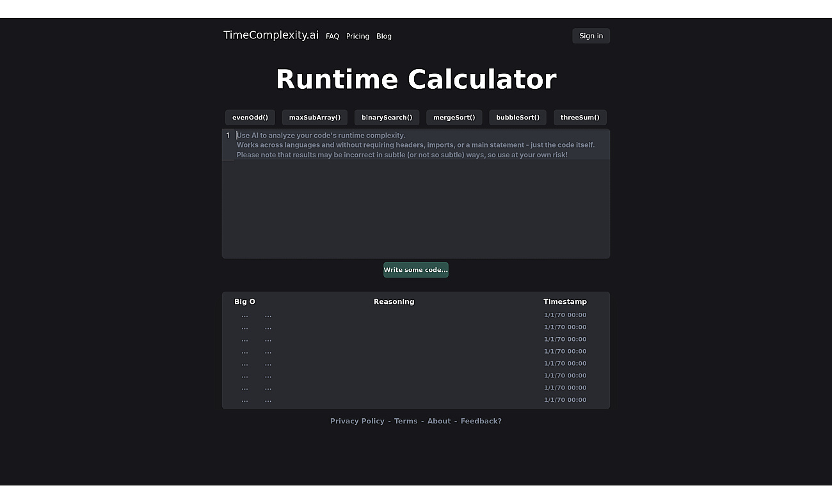
Task: Click the Sign in button
Action: (591, 36)
